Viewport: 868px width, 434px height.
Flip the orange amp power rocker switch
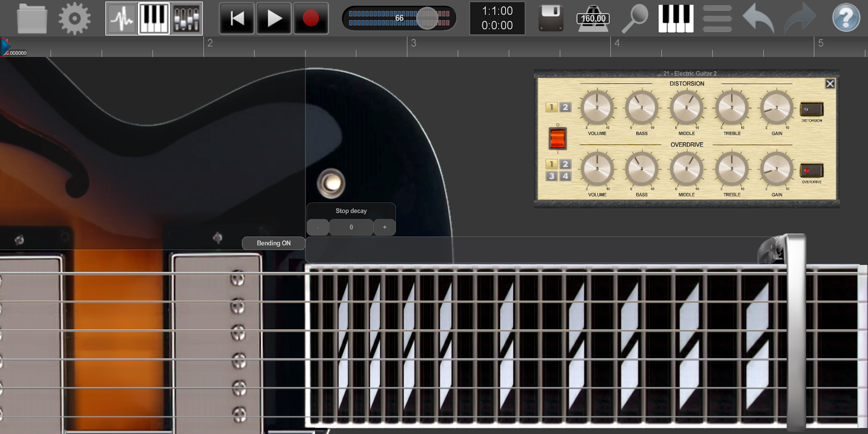click(x=558, y=138)
